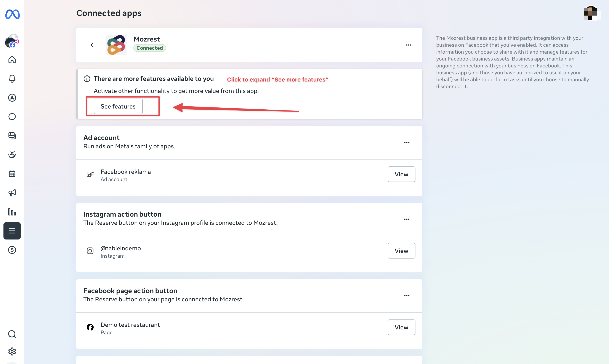Open the account switcher avatar in sidebar
Image resolution: width=609 pixels, height=364 pixels.
tap(12, 41)
